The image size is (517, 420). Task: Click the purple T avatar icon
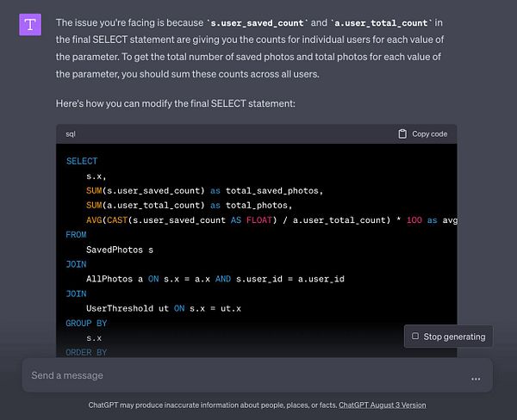pos(30,24)
